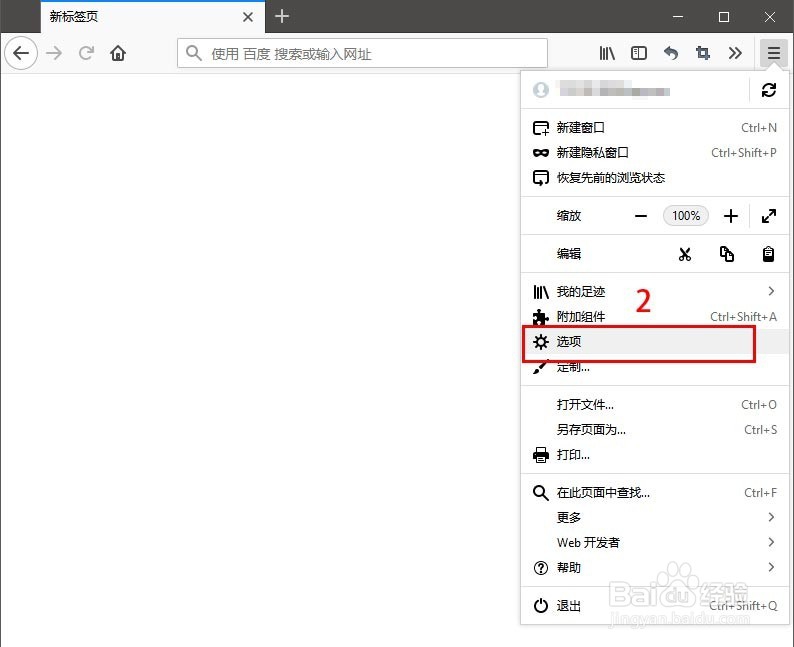Expand the 更多 submenu
Viewport: 794px width, 647px height.
pyautogui.click(x=655, y=517)
